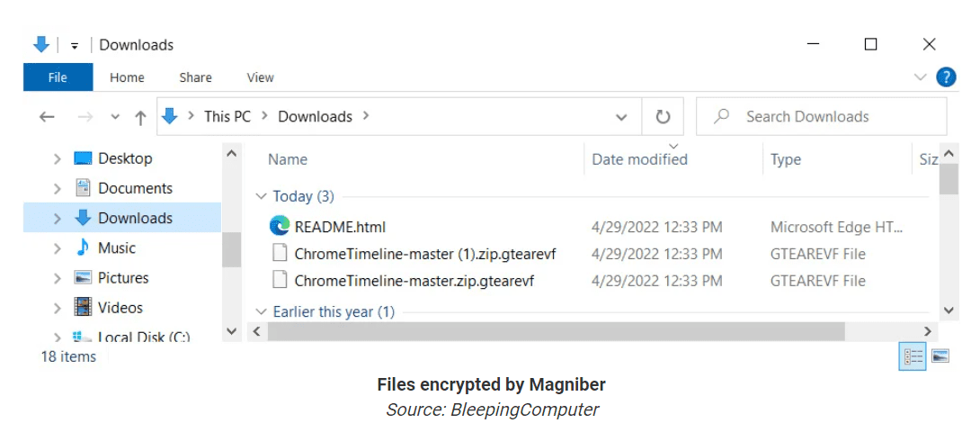Screen dimensions: 980x432
Task: Go back with the left arrow
Action: click(x=47, y=116)
